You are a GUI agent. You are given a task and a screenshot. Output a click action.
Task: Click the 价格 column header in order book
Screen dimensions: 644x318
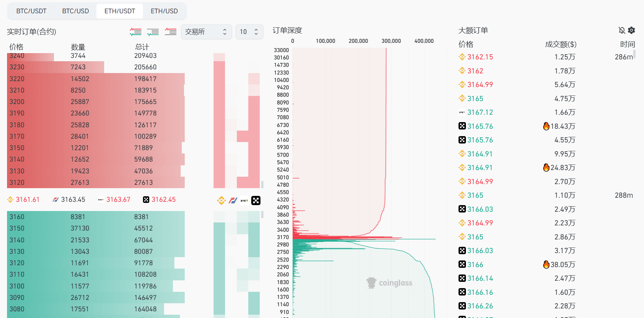(16, 47)
